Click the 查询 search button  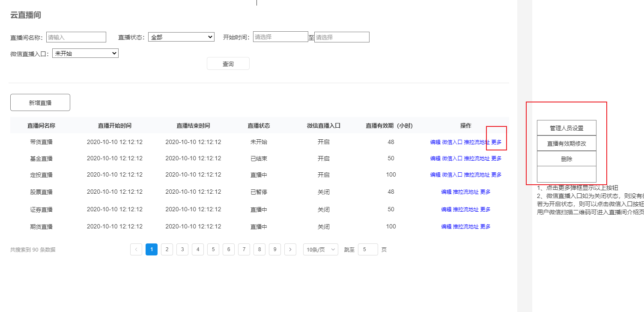[228, 63]
